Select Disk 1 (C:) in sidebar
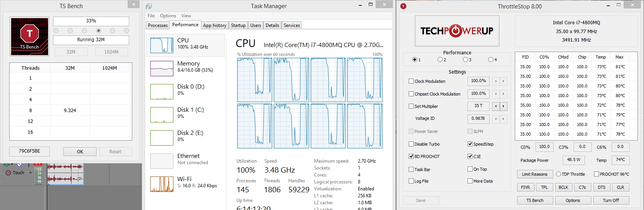The image size is (644, 210). pos(186,114)
